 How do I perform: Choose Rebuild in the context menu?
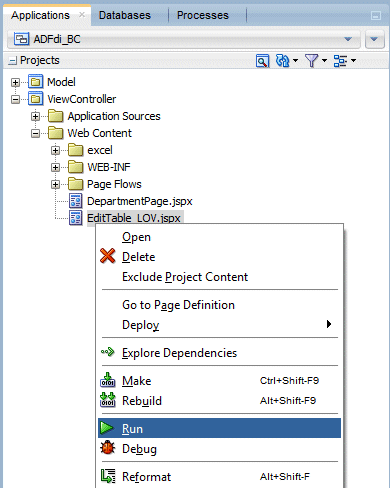coord(219,401)
